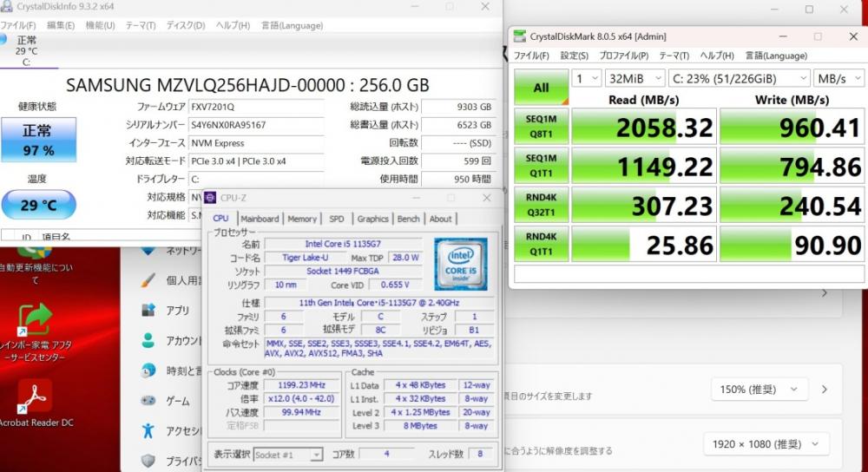This screenshot has width=868, height=472.
Task: Click the paintbrush personalization icon in Settings sidebar
Action: click(x=148, y=280)
